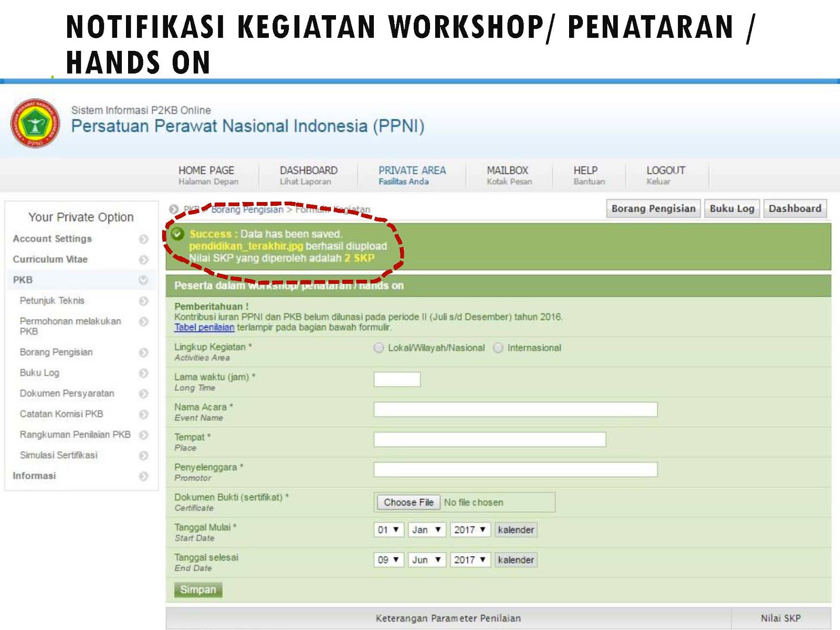840x630 pixels.
Task: Click Borang Pengisian top button
Action: click(653, 208)
